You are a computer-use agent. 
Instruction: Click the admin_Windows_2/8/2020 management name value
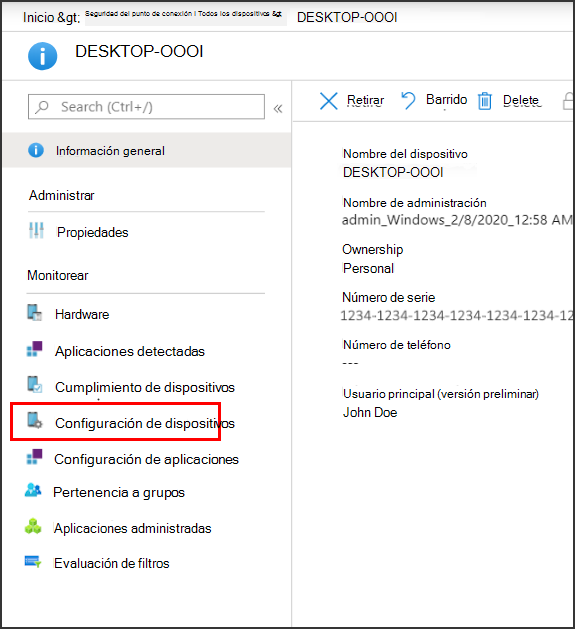pyautogui.click(x=457, y=220)
